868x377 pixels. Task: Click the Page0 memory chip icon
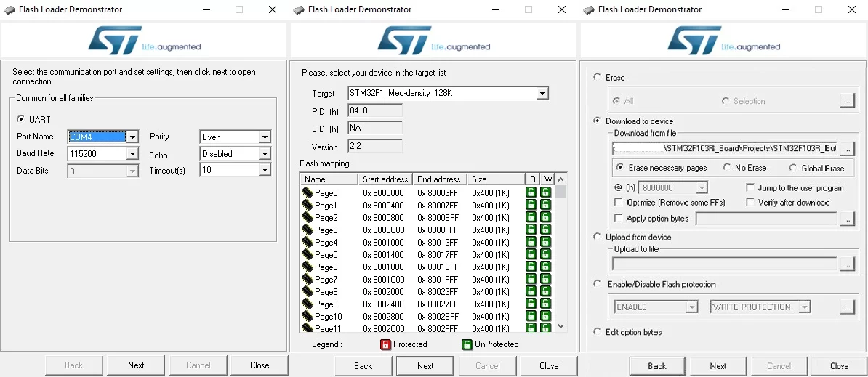(308, 193)
